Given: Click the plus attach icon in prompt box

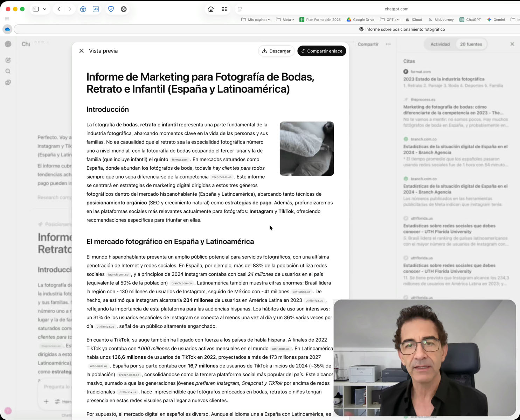Looking at the screenshot, I should (x=46, y=401).
